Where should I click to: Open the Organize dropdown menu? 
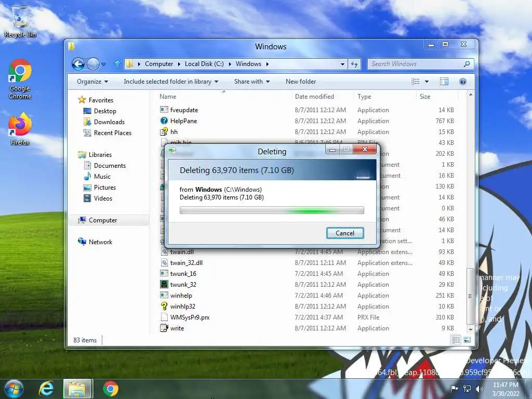click(x=92, y=82)
